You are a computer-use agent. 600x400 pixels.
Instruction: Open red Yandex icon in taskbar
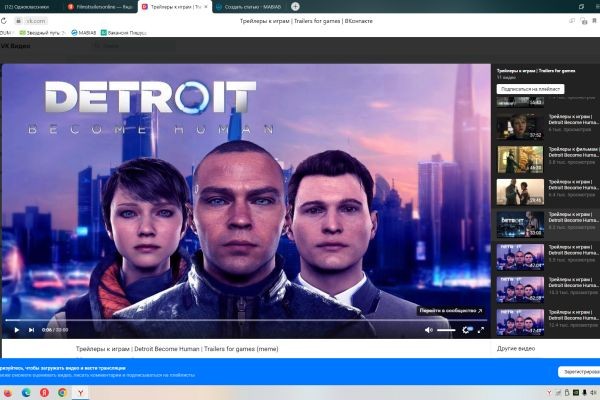[44, 393]
